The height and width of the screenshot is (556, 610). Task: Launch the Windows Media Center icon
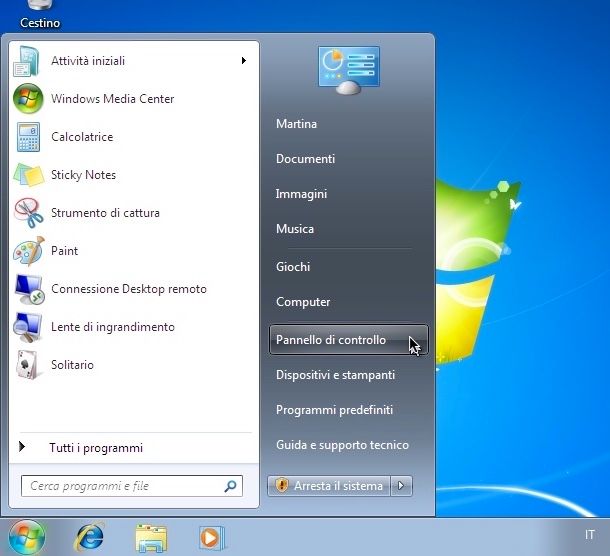[28, 98]
